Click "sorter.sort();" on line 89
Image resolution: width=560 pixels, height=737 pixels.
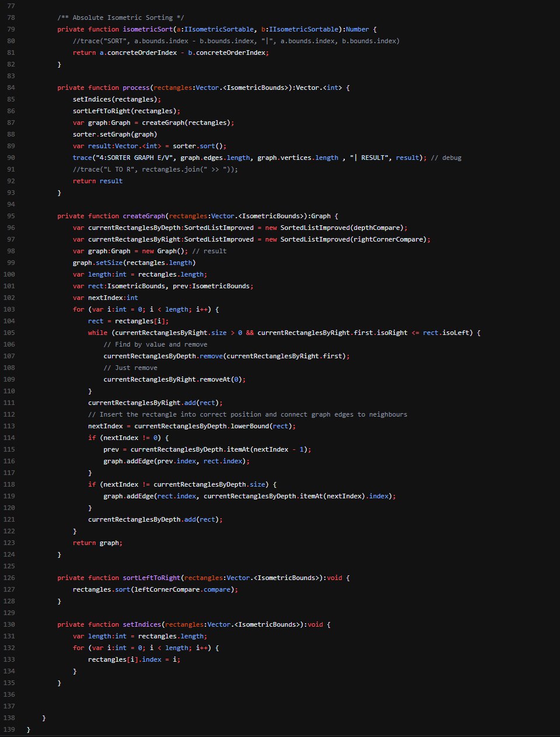pyautogui.click(x=199, y=146)
